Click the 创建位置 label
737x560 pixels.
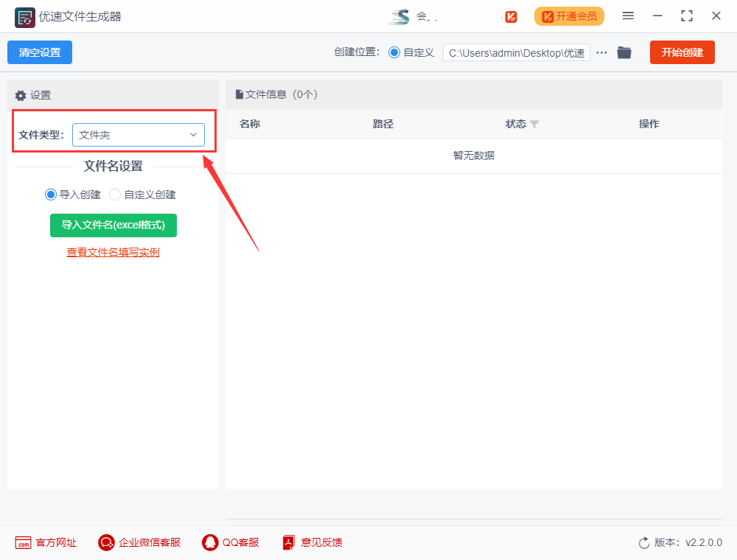[357, 52]
